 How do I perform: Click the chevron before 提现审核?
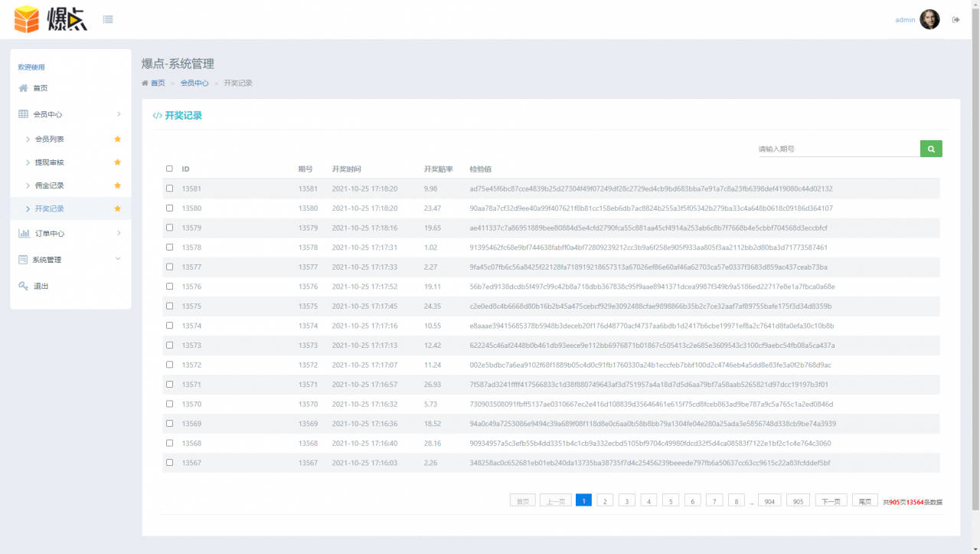coord(28,162)
